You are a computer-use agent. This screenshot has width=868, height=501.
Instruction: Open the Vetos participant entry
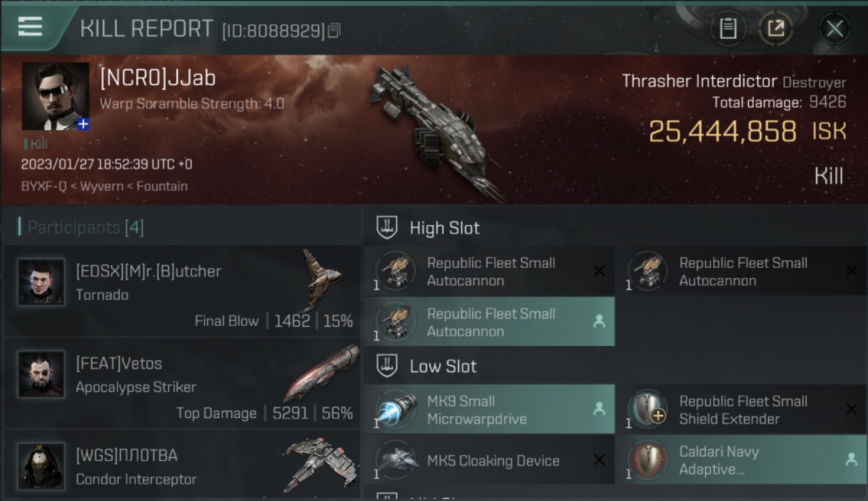point(182,383)
